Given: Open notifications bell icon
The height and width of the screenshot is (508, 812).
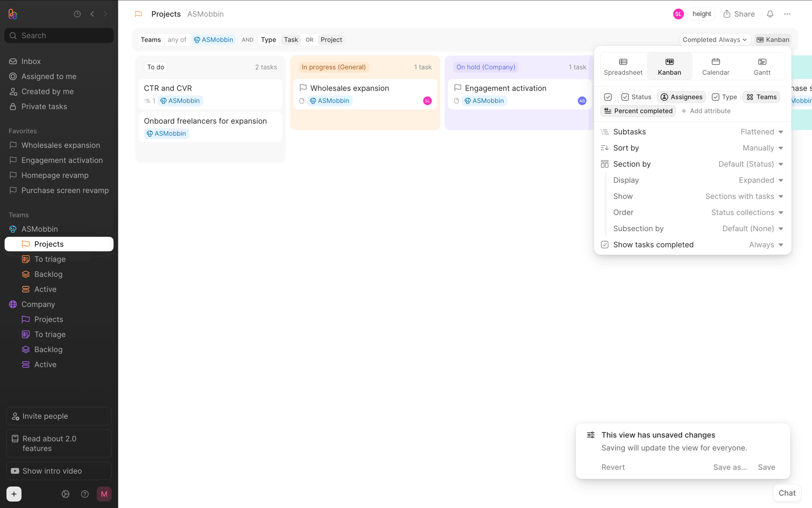Looking at the screenshot, I should (770, 14).
